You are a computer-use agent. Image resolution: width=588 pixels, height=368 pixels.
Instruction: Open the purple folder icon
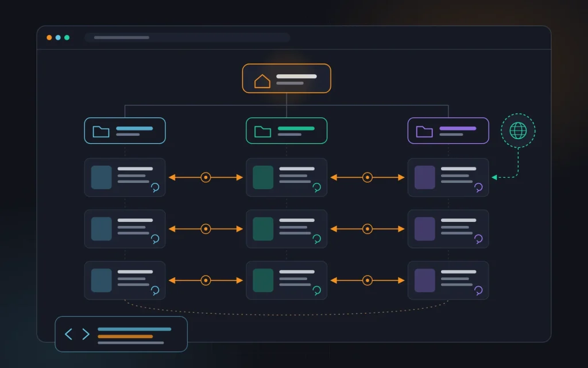424,132
